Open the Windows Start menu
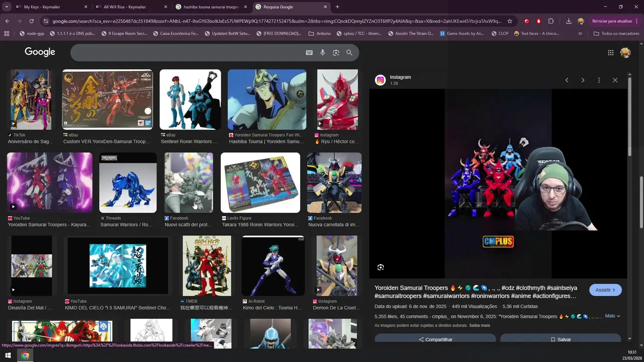This screenshot has width=644, height=362. [x=8, y=355]
